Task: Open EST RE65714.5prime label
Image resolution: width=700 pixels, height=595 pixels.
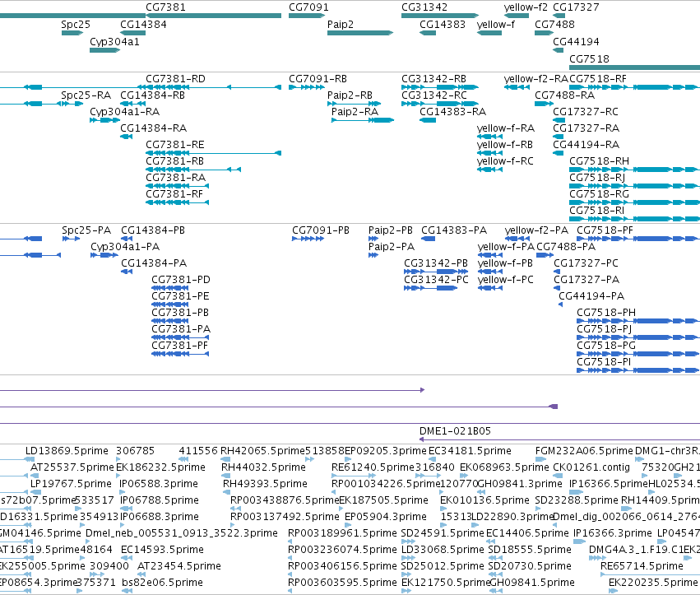Action: click(642, 566)
